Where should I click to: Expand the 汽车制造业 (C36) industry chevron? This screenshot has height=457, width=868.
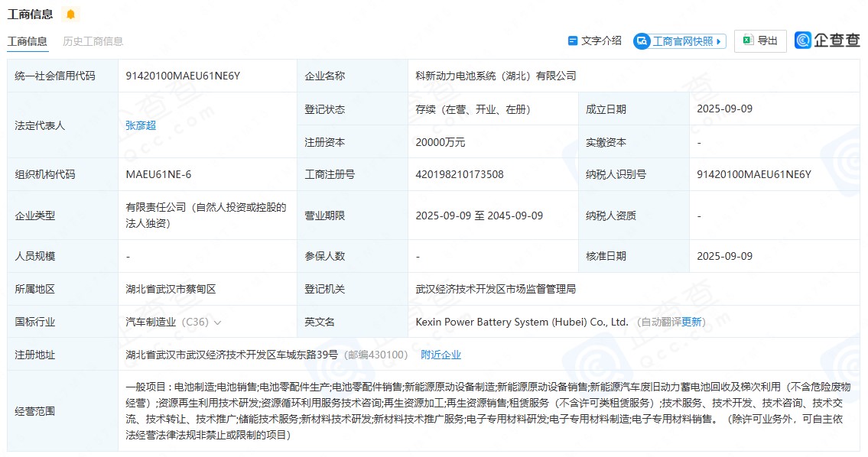(x=217, y=322)
